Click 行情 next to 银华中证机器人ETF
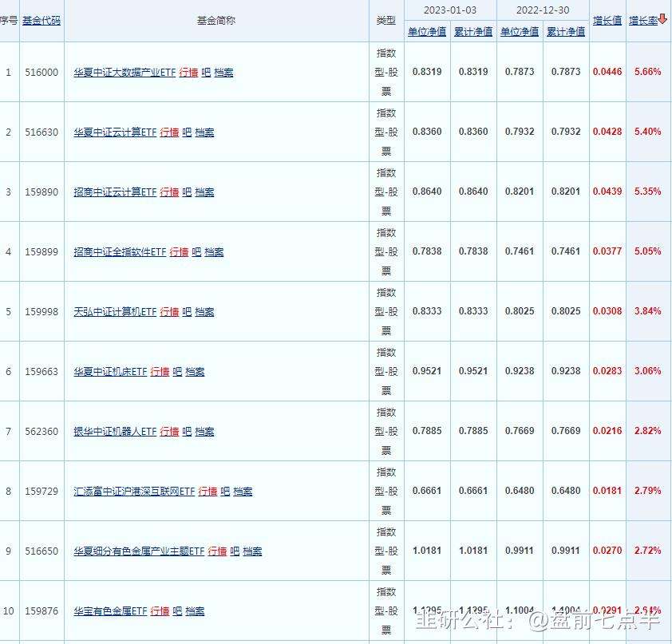This screenshot has height=644, width=672. pyautogui.click(x=170, y=431)
